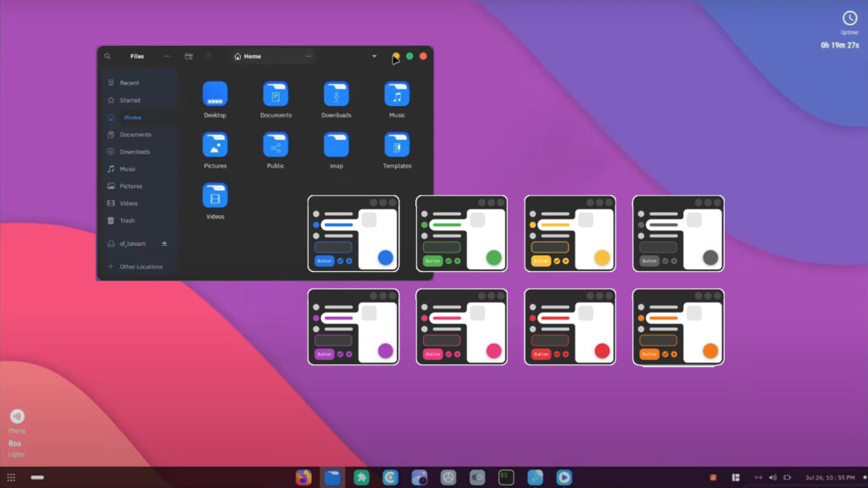Click the Home button in the path bar
Image resolution: width=868 pixels, height=488 pixels.
pyautogui.click(x=246, y=57)
